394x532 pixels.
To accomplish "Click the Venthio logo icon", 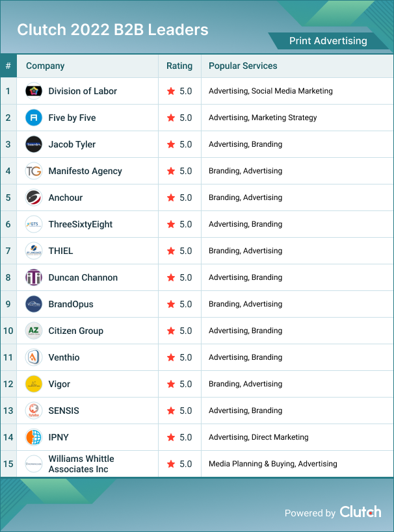I will [34, 357].
